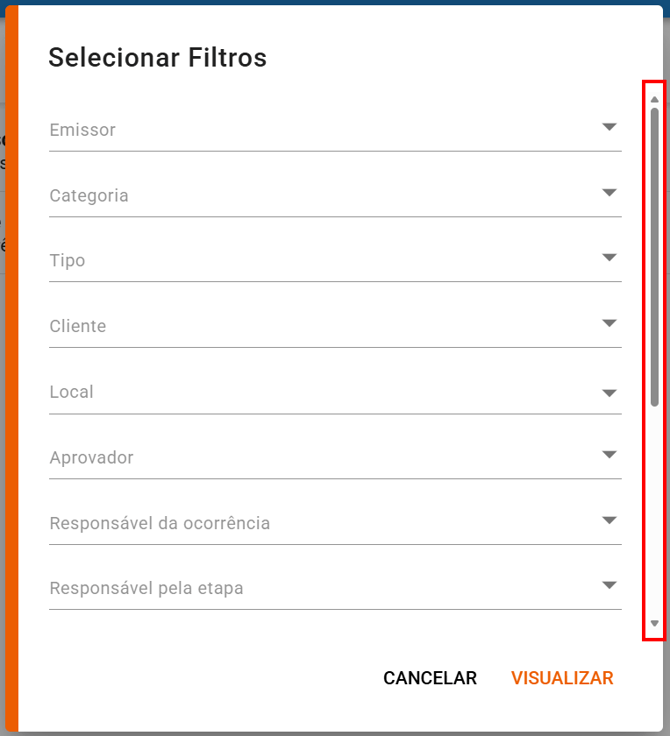
Task: Open the Emissor dropdown arrow
Action: [x=609, y=127]
